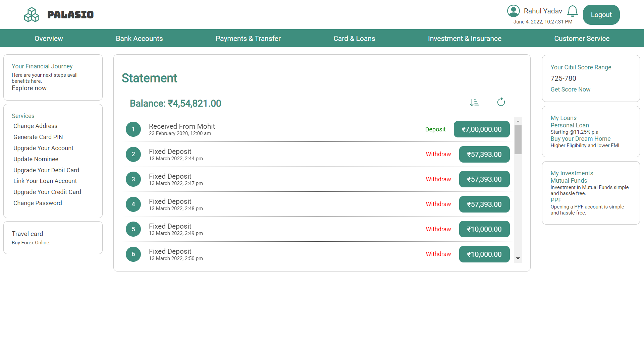This screenshot has height=362, width=644.
Task: Click the ₹7,00,000.00 deposit amount button
Action: point(481,129)
